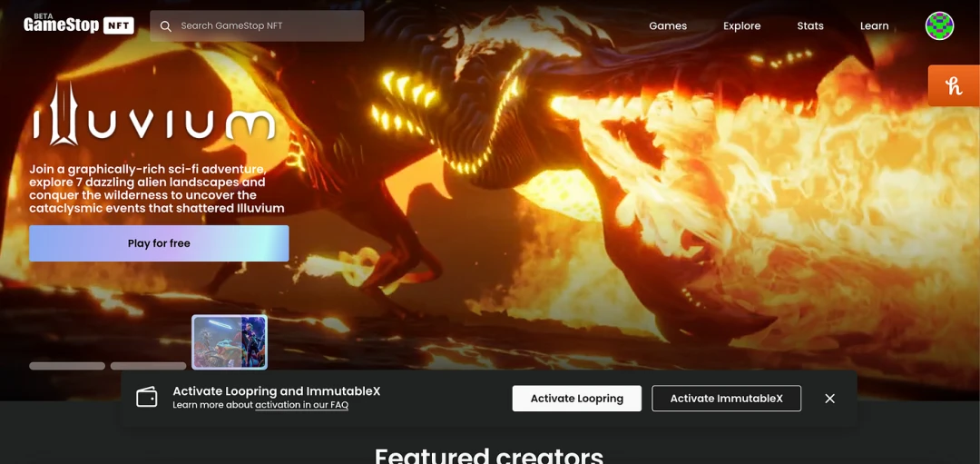The height and width of the screenshot is (464, 980).
Task: Click the orange Honey extension icon
Action: [953, 86]
